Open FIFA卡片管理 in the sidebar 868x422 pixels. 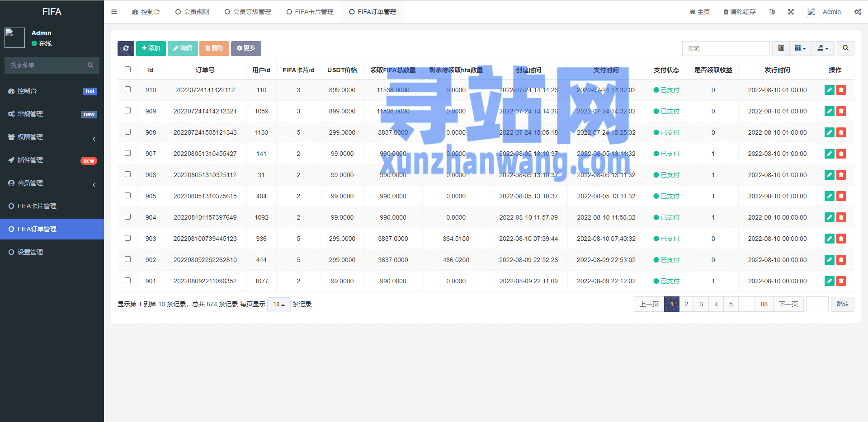52,206
